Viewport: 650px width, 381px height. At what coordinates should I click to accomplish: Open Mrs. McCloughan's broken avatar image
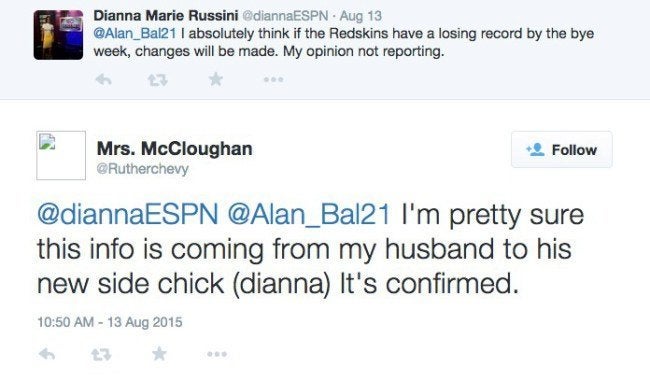(x=61, y=155)
